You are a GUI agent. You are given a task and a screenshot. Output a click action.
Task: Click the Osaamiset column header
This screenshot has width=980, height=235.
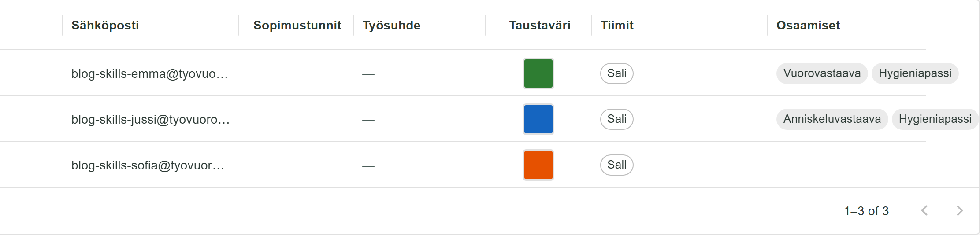click(808, 26)
